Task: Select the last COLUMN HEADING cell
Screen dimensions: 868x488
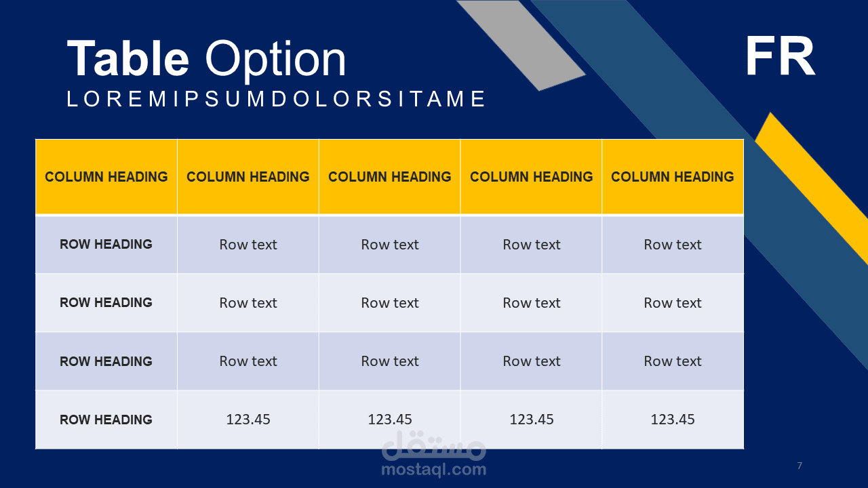Action: click(x=673, y=177)
